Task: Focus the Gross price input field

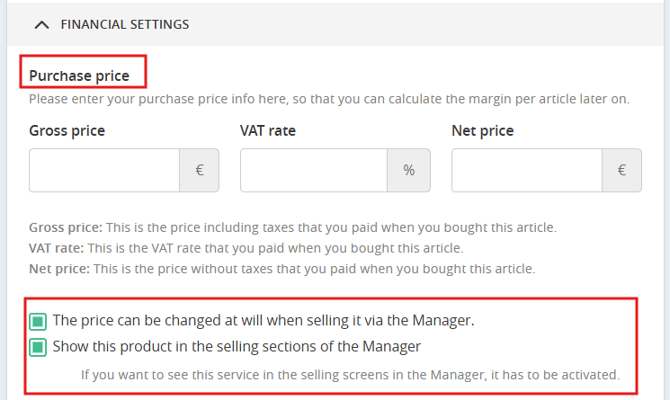Action: (x=104, y=170)
